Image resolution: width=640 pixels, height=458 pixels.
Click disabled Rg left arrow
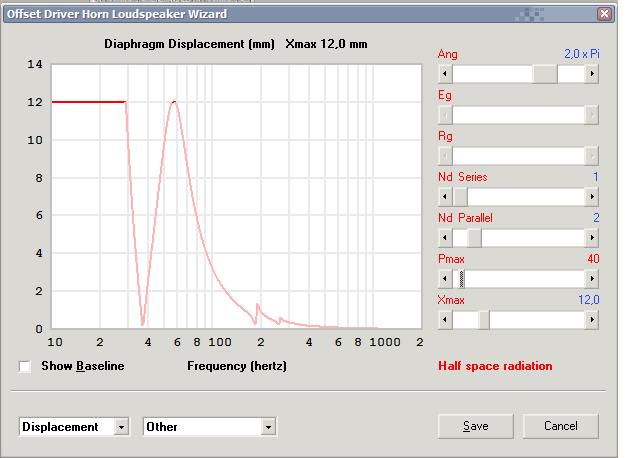pos(445,156)
